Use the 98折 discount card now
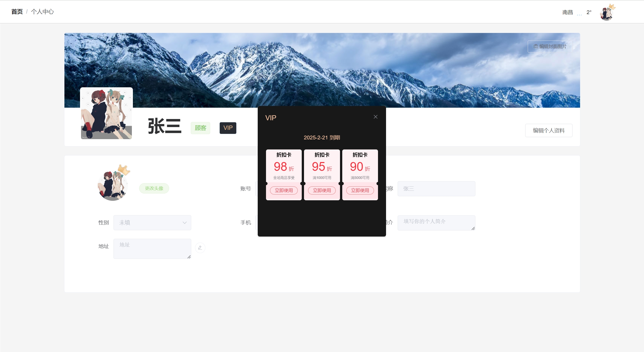644x352 pixels. pyautogui.click(x=284, y=190)
